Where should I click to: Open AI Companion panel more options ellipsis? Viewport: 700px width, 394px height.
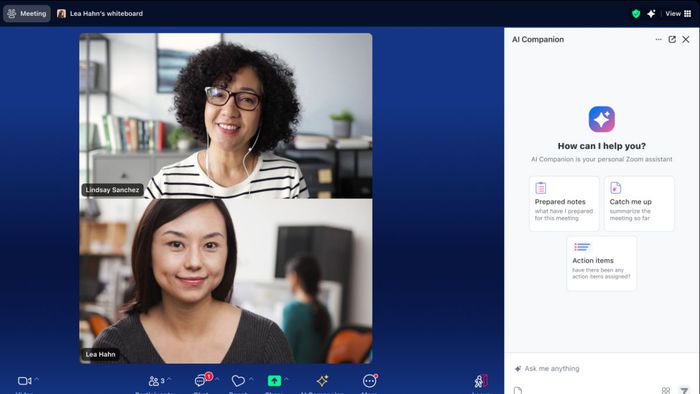click(658, 39)
